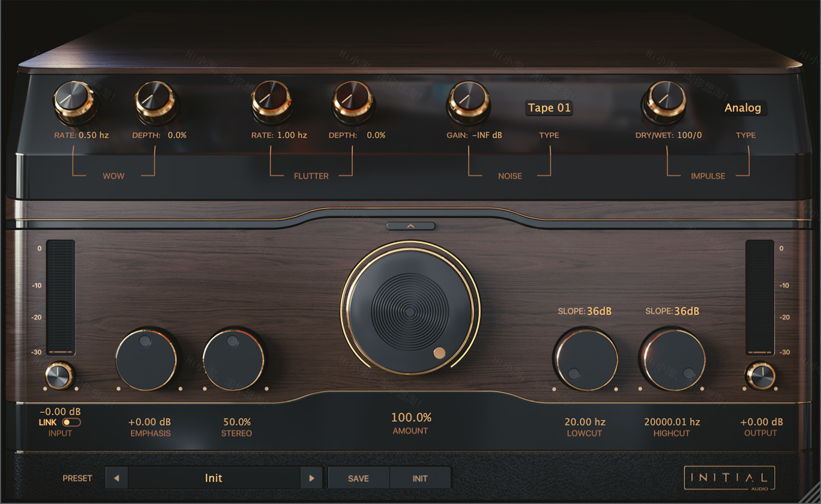Save the current preset
This screenshot has width=821, height=504.
click(x=359, y=478)
